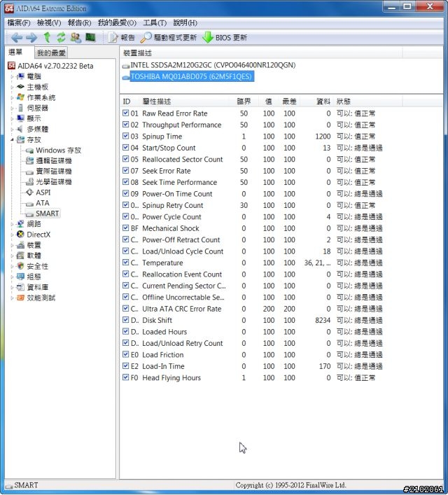Go up one level with green arrow
The width and height of the screenshot is (448, 495).
tap(47, 37)
